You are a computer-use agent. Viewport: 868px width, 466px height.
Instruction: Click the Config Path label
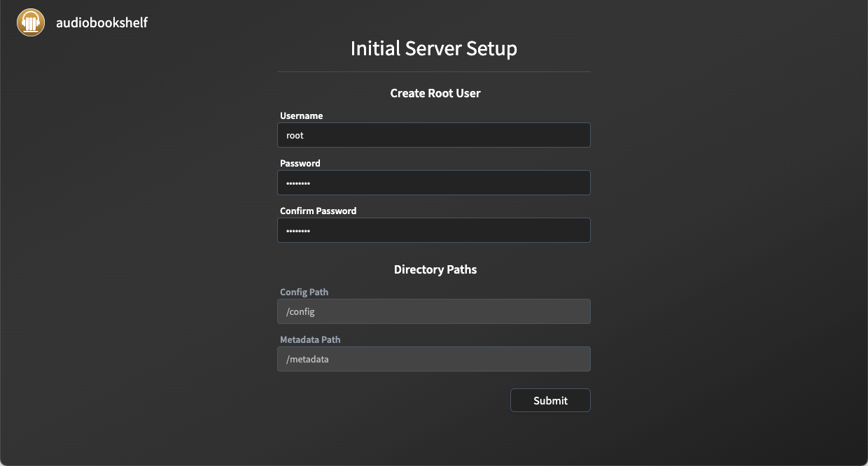304,292
